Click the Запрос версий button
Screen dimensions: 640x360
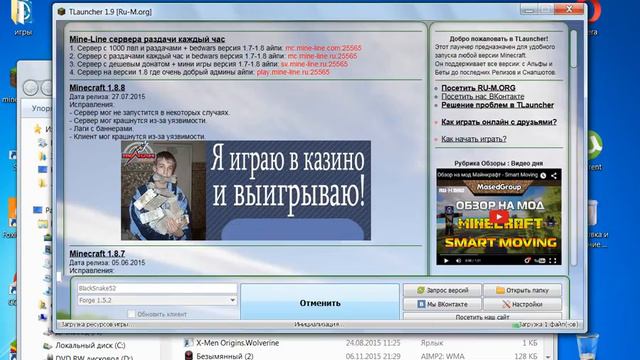pyautogui.click(x=442, y=290)
